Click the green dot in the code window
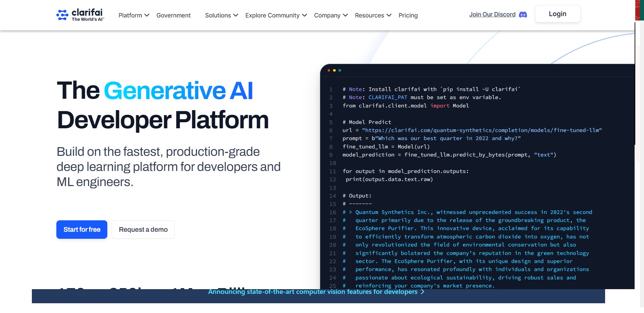This screenshot has width=644, height=313. point(340,70)
